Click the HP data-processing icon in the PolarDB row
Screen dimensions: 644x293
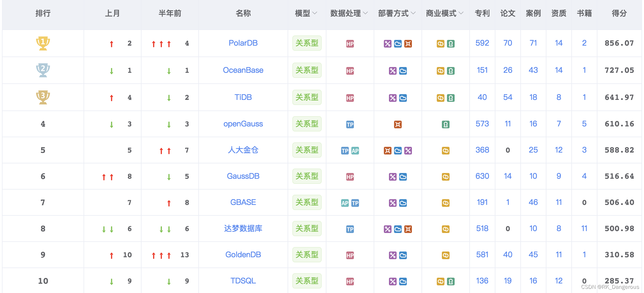(350, 44)
